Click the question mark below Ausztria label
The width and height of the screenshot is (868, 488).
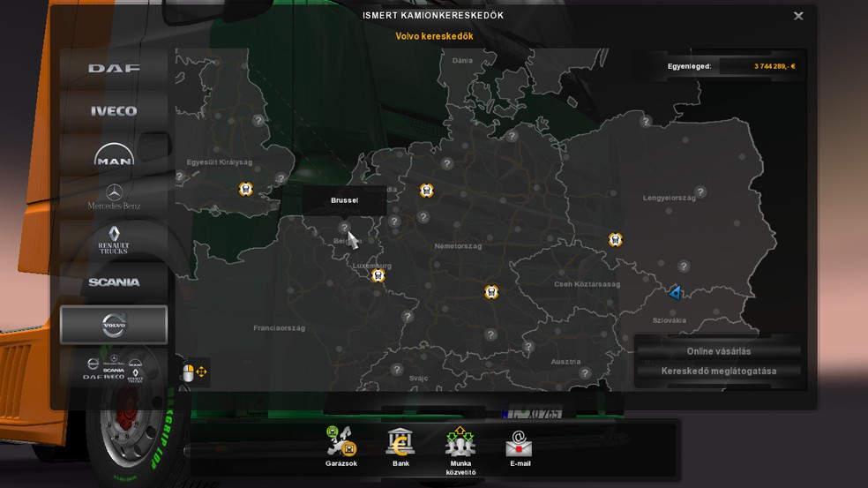click(585, 372)
